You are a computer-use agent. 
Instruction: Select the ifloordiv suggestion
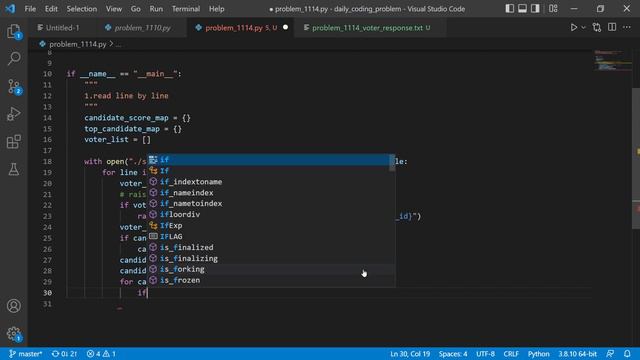point(269,215)
